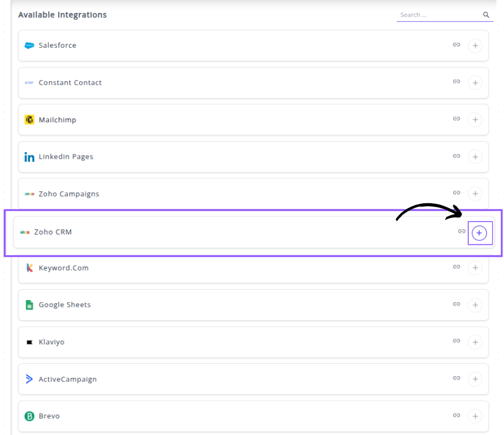Add the ActiveCampaign integration
Viewport: 504px width, 435px height.
tap(475, 379)
